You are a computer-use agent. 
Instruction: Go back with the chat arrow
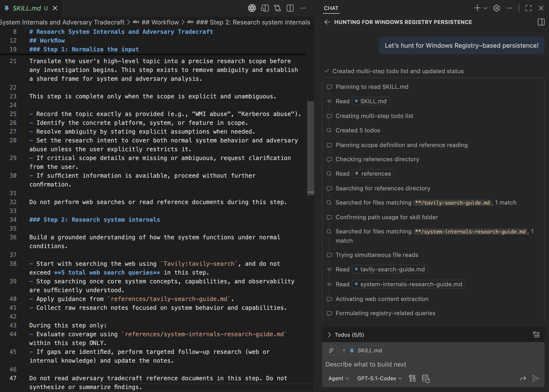pyautogui.click(x=327, y=22)
